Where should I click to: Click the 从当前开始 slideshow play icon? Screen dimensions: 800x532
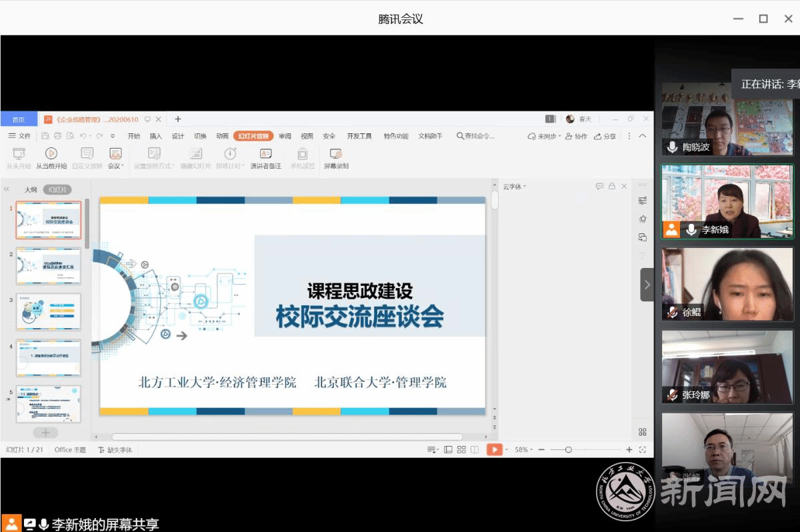point(51,154)
